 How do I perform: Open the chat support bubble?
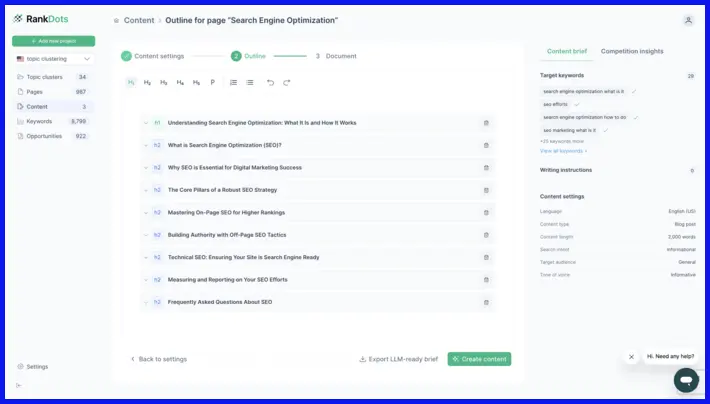(x=686, y=380)
